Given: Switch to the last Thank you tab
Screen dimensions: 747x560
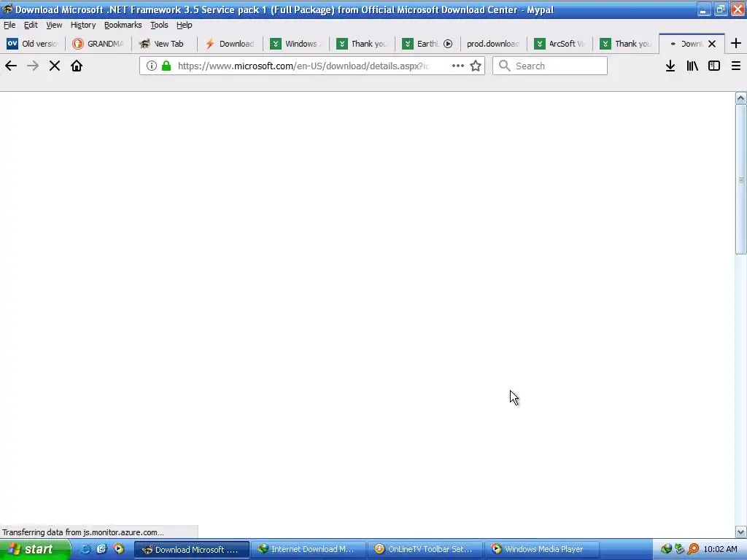Looking at the screenshot, I should tap(624, 44).
